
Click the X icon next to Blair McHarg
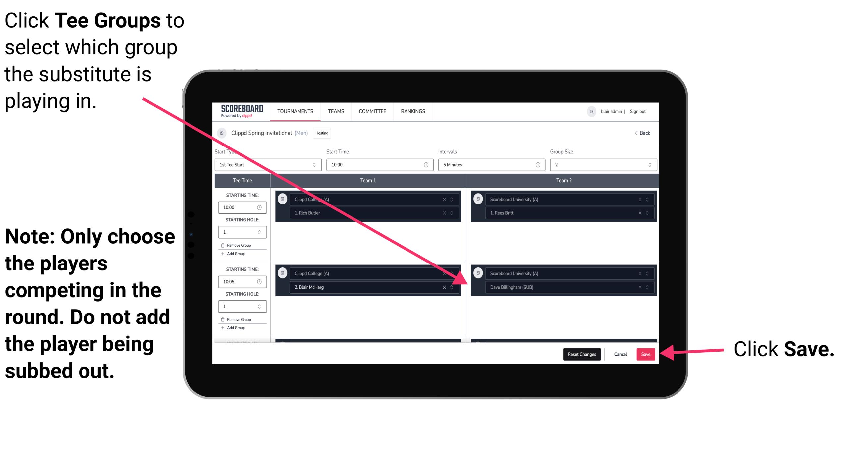coord(443,287)
